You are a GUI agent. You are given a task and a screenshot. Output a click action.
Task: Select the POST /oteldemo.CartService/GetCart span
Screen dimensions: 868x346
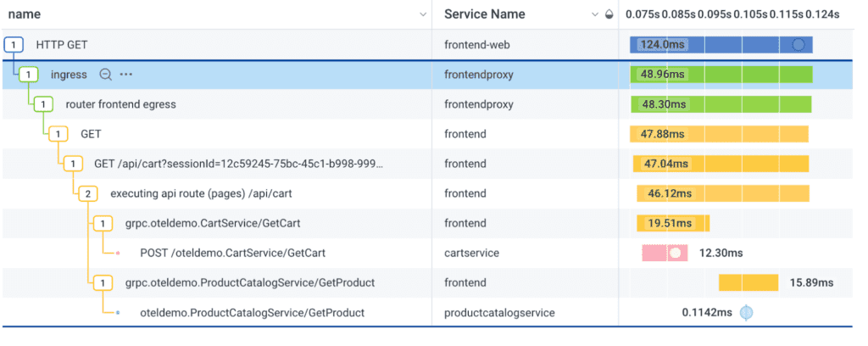(232, 253)
